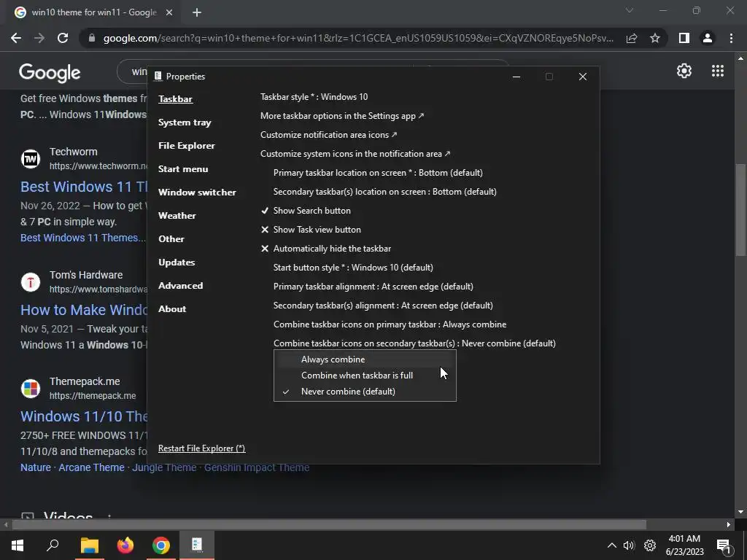Open the Weather section

click(177, 216)
